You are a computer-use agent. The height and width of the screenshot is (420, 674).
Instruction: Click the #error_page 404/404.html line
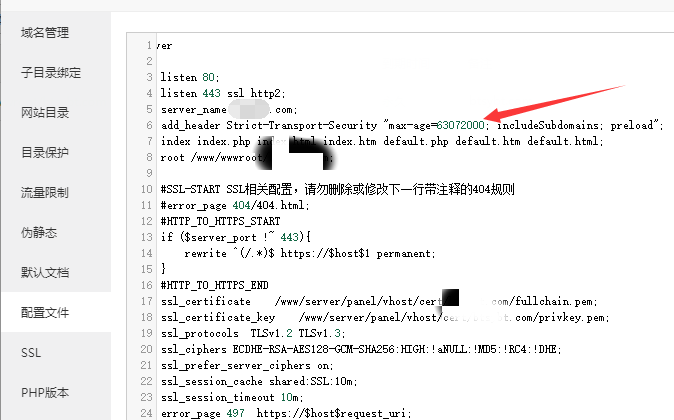235,205
